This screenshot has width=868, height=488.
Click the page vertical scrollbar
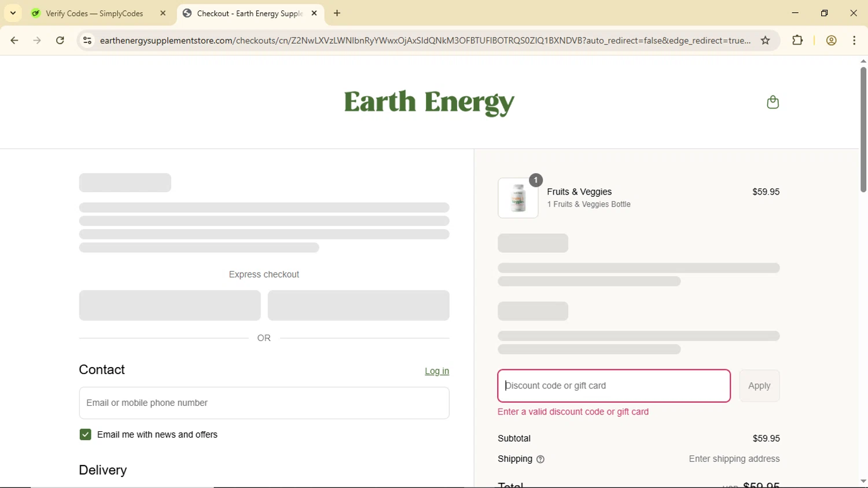pos(863,130)
